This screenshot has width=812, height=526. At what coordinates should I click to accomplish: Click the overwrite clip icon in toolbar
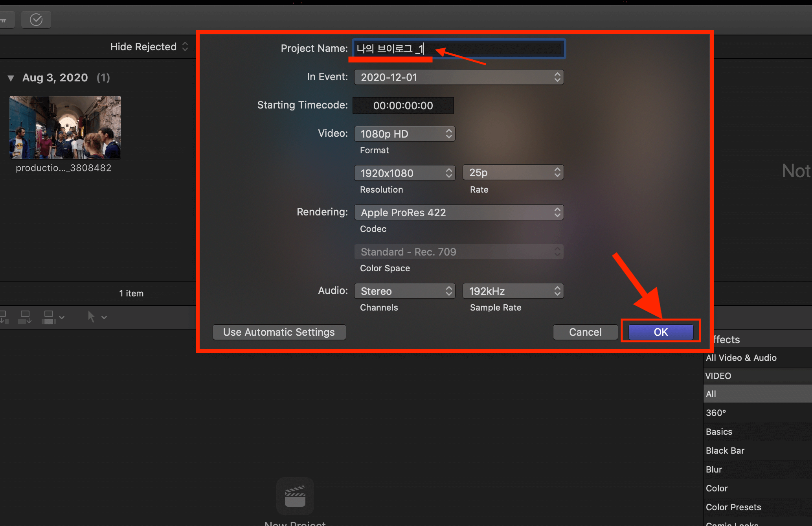tap(49, 317)
